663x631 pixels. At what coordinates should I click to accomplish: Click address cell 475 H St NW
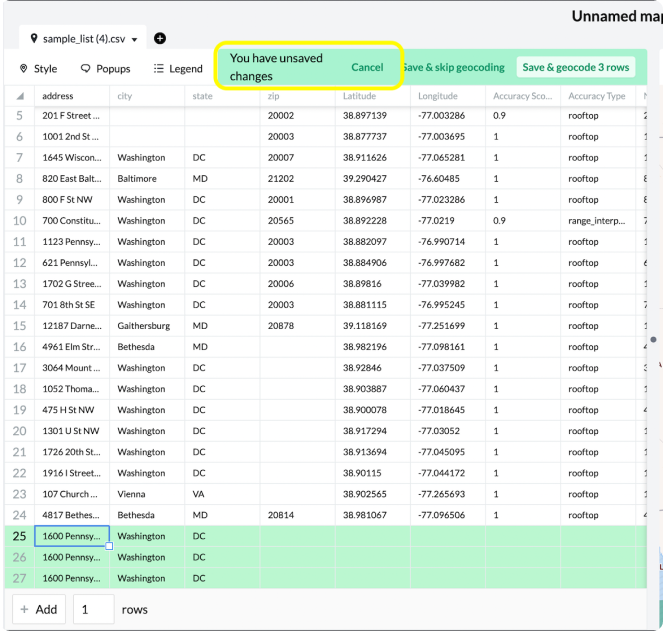point(72,410)
